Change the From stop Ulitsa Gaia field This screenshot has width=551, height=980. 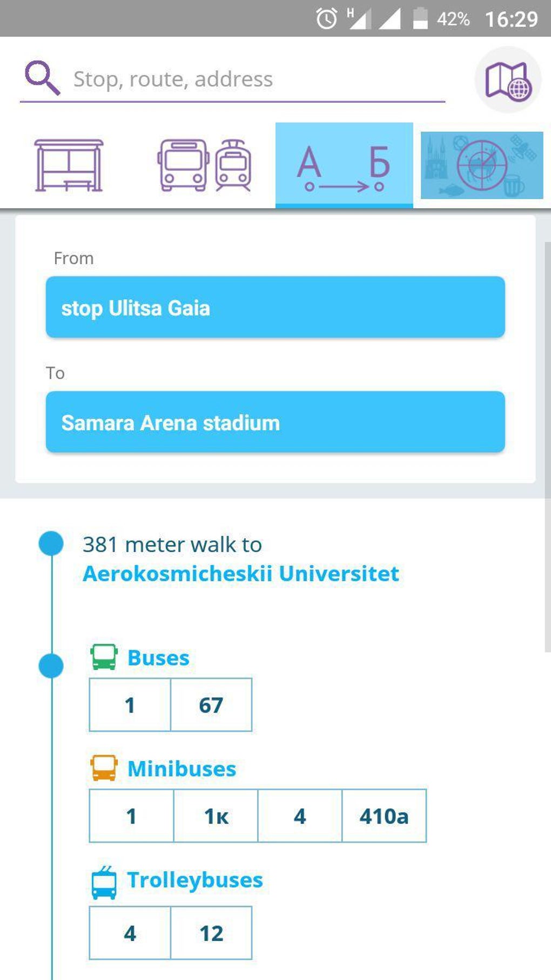click(x=275, y=308)
